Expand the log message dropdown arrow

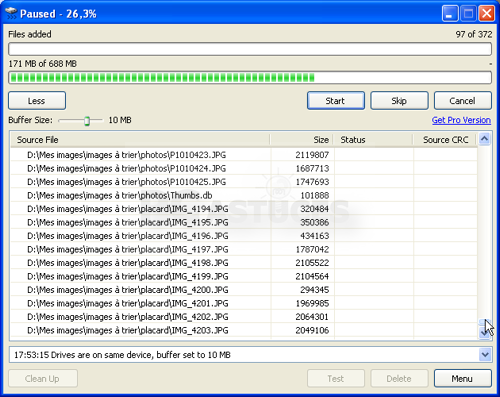(x=485, y=355)
